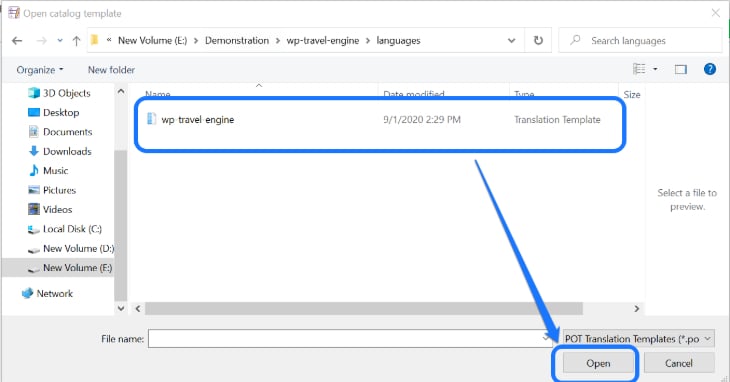
Task: Go up one folder level
Action: 76,41
